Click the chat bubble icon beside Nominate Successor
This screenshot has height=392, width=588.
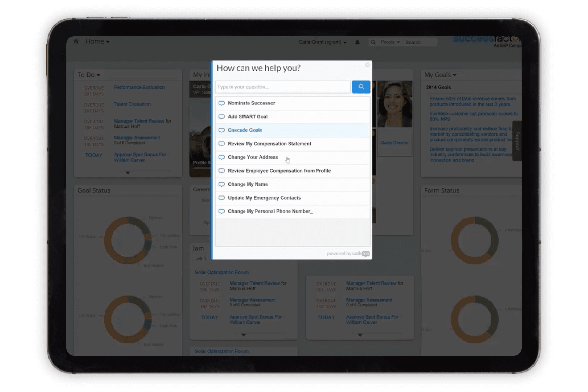221,103
